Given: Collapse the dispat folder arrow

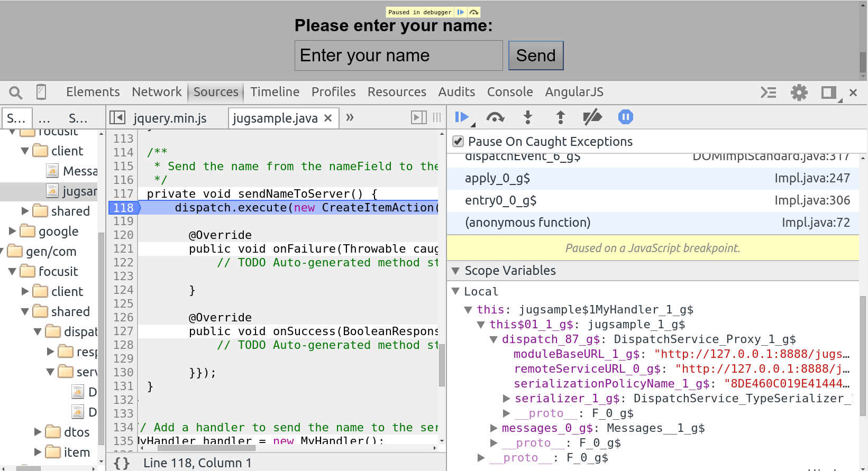Looking at the screenshot, I should [38, 332].
